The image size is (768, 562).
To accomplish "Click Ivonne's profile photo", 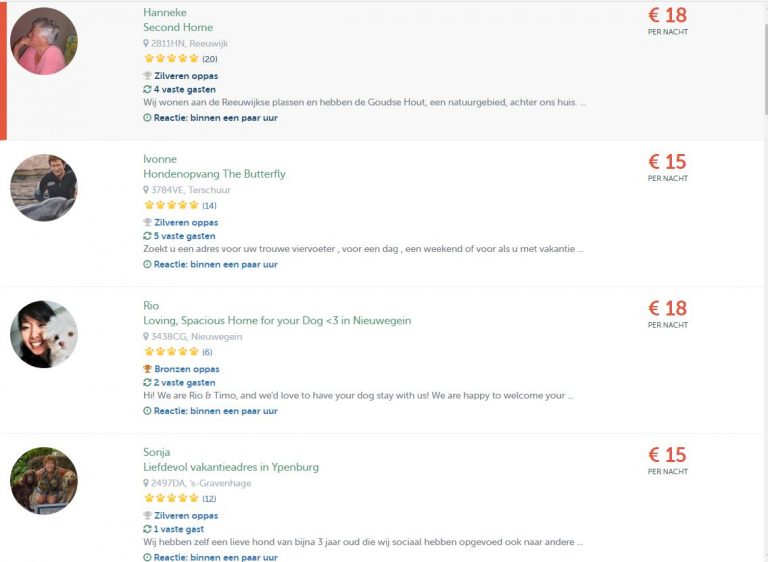I will point(44,188).
